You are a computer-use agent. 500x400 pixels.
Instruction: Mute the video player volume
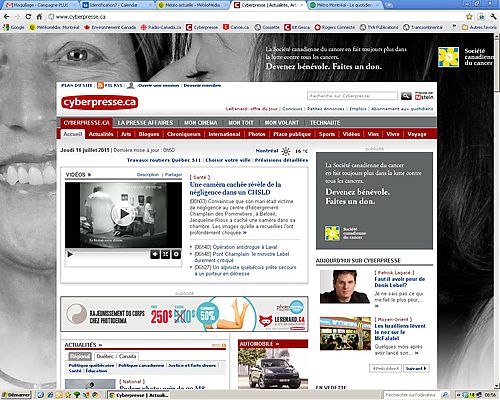click(155, 254)
